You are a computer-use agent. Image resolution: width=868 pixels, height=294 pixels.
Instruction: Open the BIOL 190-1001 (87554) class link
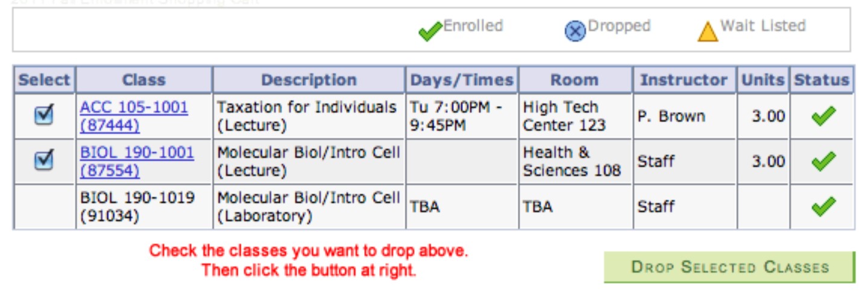(x=137, y=161)
